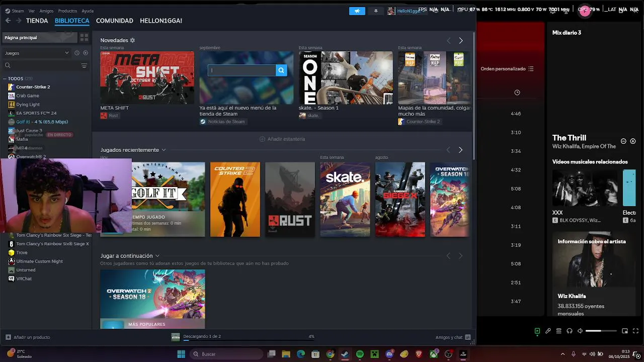Click Página principal button
The width and height of the screenshot is (644, 362).
(39, 38)
